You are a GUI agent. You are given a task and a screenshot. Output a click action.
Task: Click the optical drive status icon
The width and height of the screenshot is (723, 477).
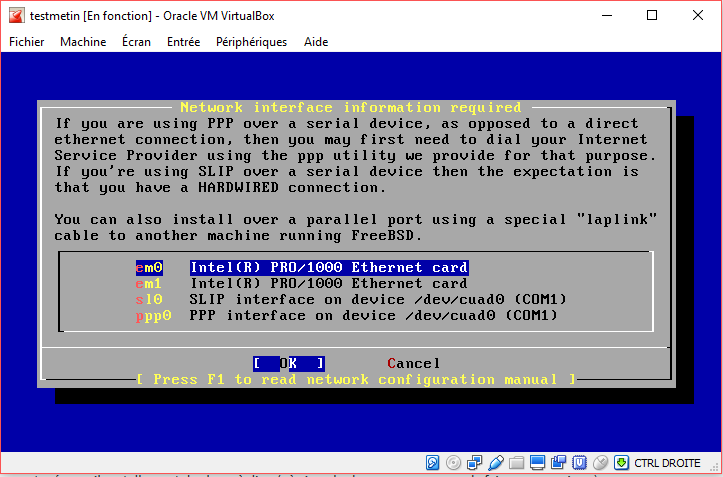coord(453,462)
